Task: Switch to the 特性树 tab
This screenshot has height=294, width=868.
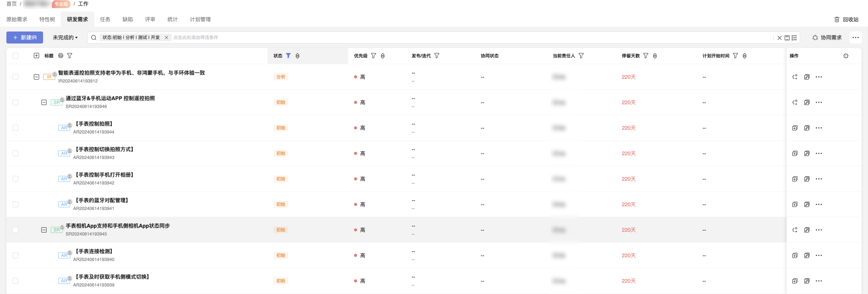Action: (x=47, y=19)
